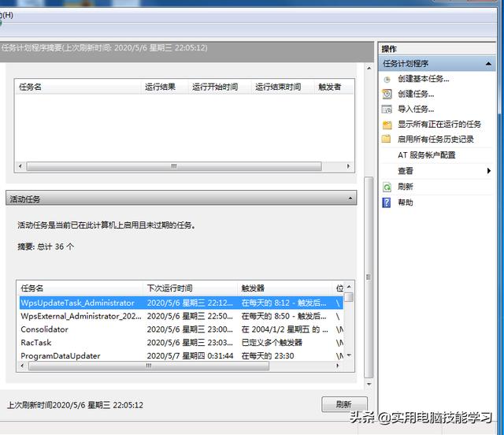
Task: Expand the 查看 submenu arrow
Action: [x=488, y=171]
